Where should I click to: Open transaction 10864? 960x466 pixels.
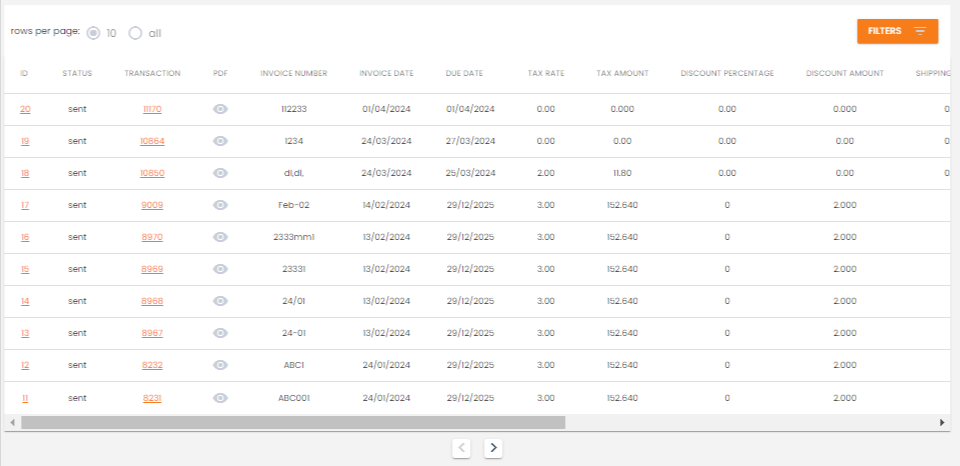pyautogui.click(x=152, y=141)
